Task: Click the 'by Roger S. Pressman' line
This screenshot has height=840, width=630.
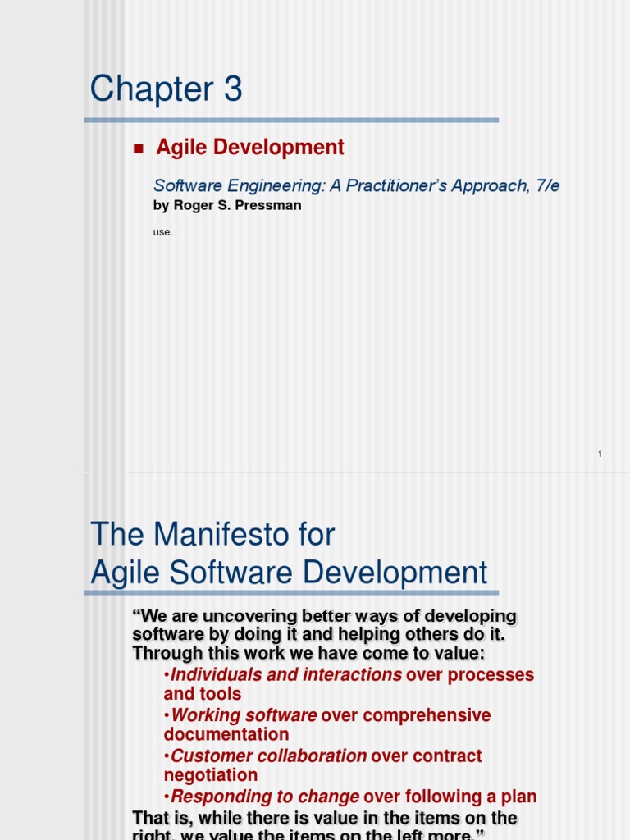Action: tap(227, 205)
